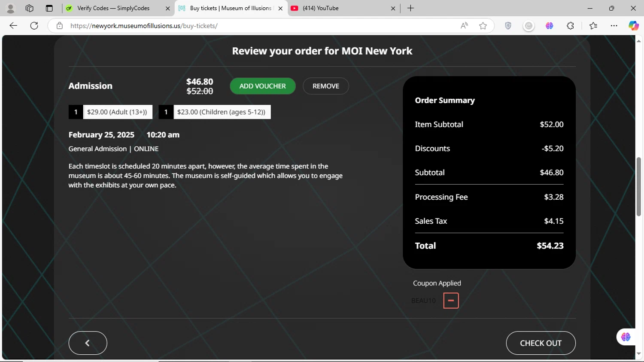
Task: Click the vertical page scrollbar thumb
Action: [x=639, y=187]
